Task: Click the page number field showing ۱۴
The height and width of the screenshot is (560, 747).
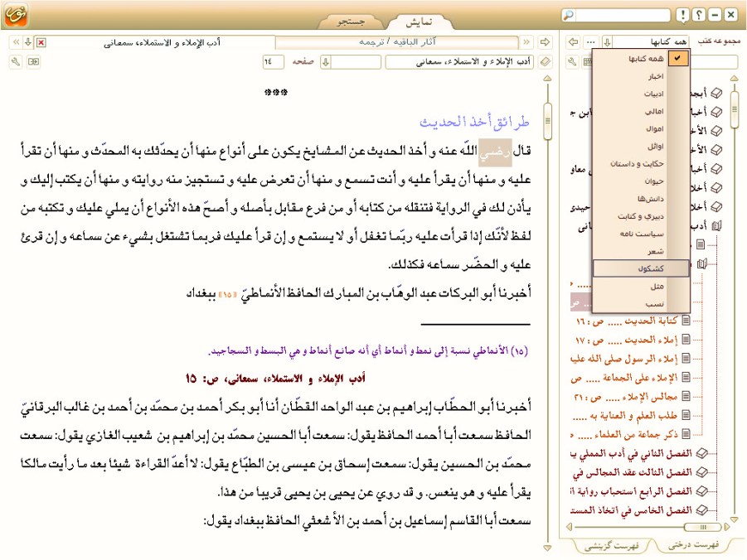Action: coord(274,62)
